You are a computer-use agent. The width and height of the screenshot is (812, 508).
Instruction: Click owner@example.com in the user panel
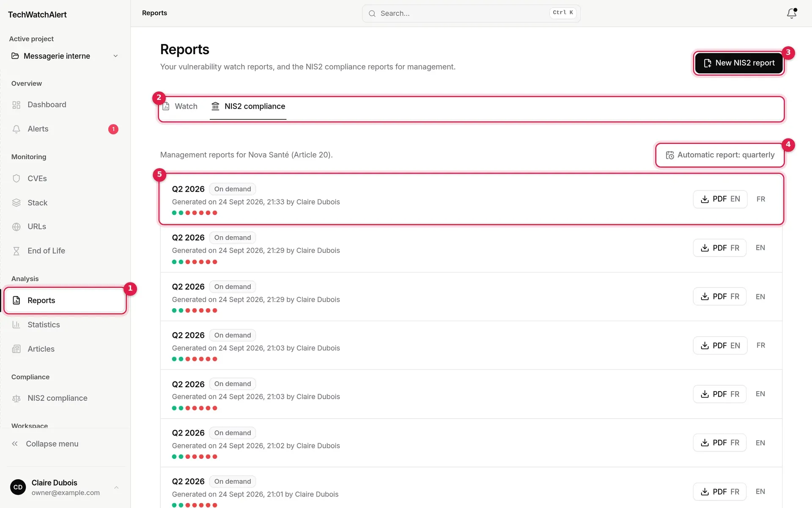pos(66,493)
